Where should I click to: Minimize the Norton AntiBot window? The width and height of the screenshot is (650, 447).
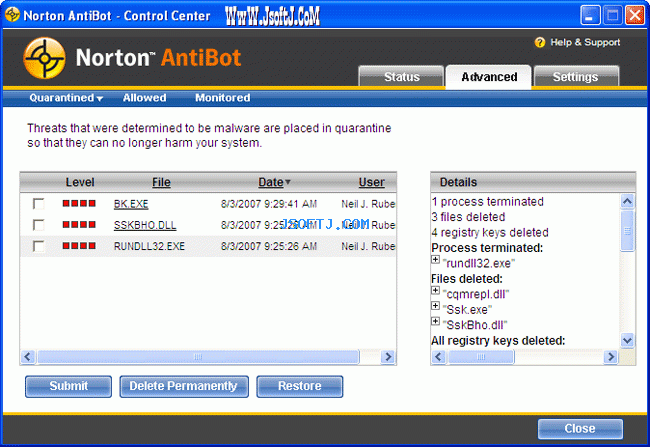click(590, 15)
